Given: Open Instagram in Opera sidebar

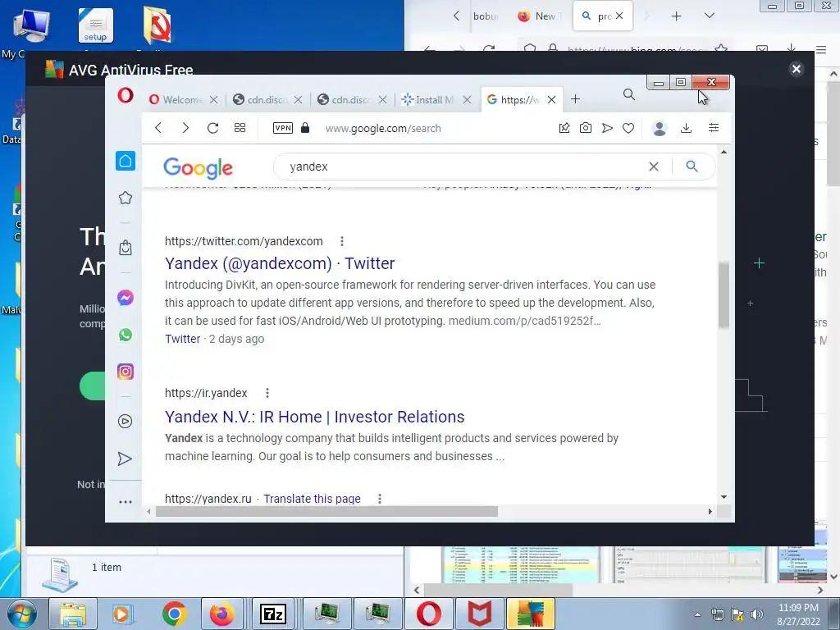Looking at the screenshot, I should [126, 372].
